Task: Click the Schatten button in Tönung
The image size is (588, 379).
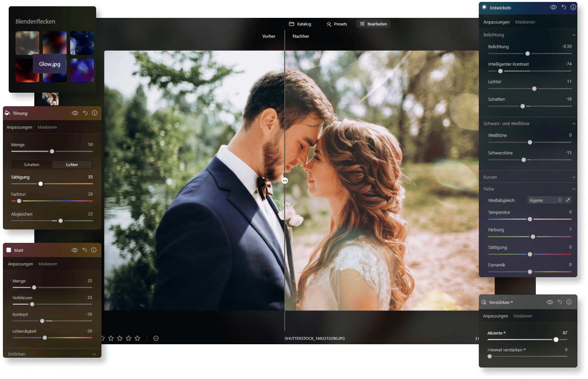Action: (31, 164)
